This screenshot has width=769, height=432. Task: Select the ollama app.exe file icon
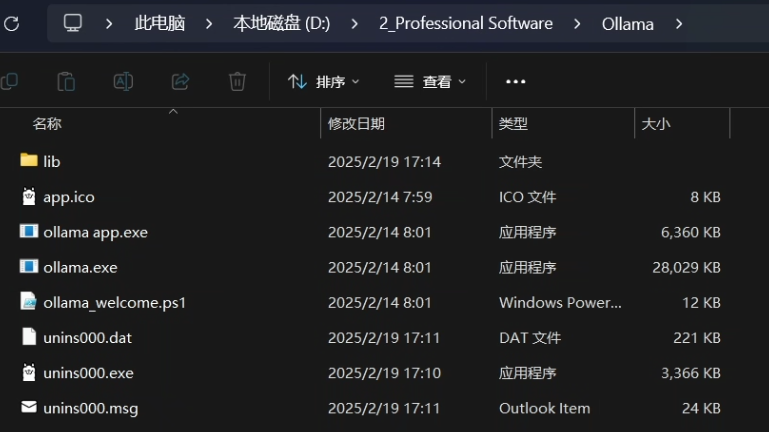[x=29, y=231]
